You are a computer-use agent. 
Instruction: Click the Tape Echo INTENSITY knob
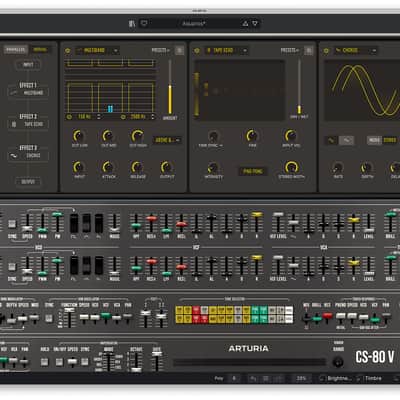click(x=213, y=167)
